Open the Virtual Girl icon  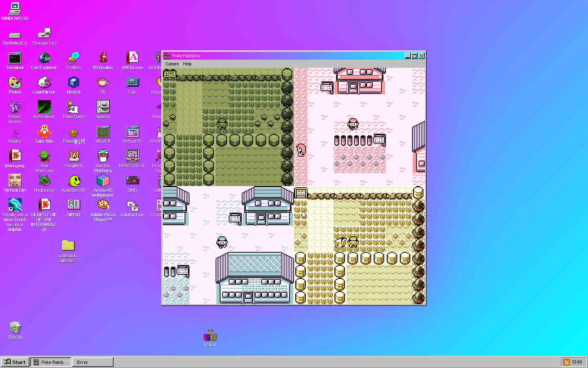point(15,184)
